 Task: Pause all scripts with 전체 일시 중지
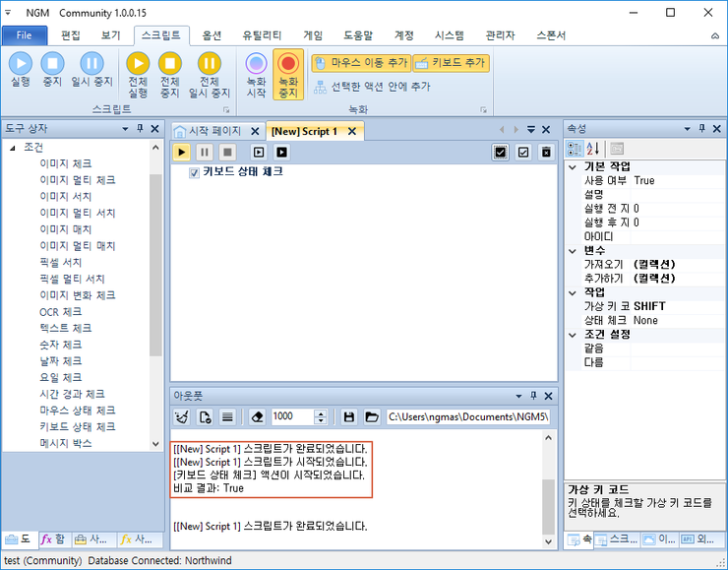pos(210,75)
